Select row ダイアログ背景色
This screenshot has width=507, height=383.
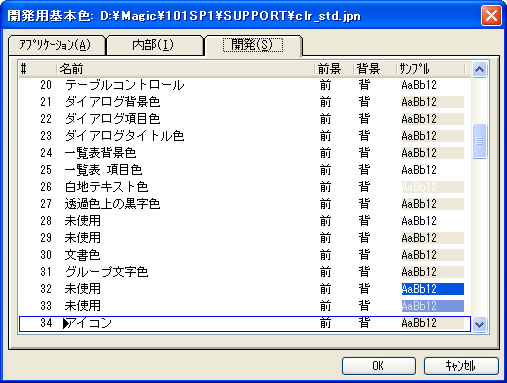coord(245,102)
